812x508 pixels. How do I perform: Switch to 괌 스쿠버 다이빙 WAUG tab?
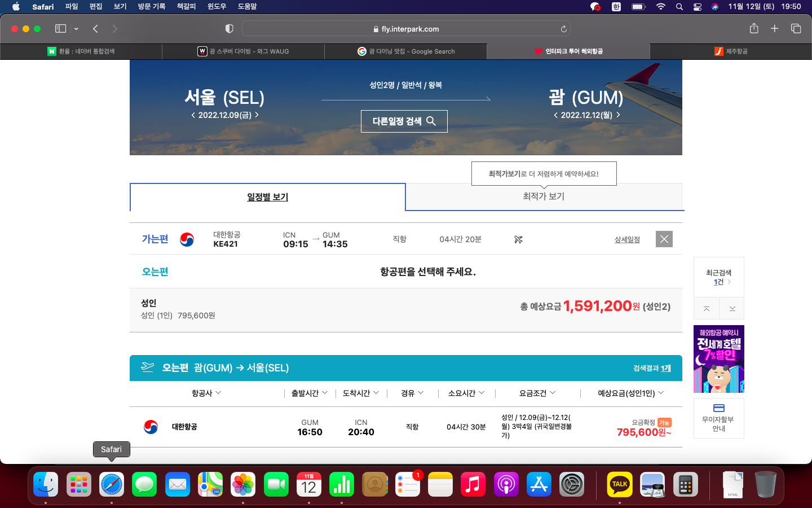pyautogui.click(x=243, y=51)
